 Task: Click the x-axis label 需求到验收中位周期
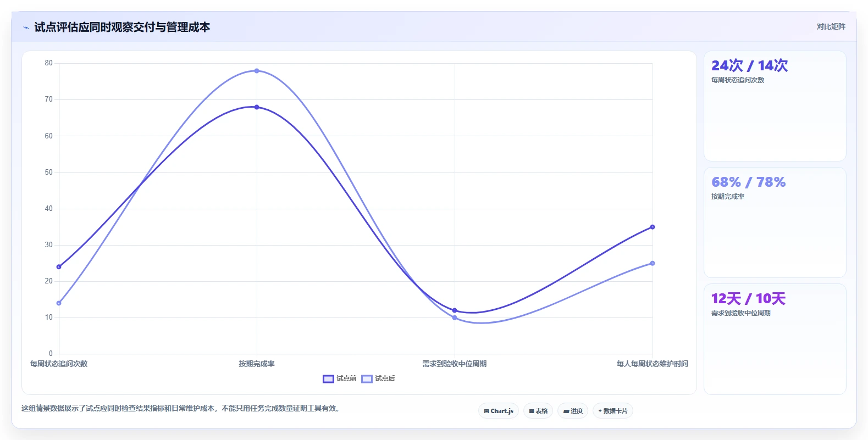(455, 364)
